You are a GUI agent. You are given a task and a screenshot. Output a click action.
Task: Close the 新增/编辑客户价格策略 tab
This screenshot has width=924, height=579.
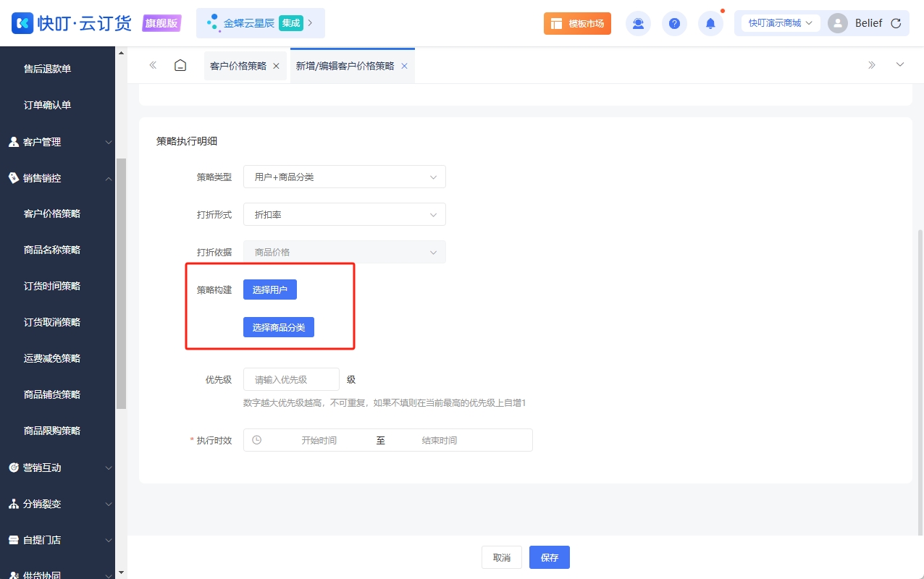(x=404, y=66)
